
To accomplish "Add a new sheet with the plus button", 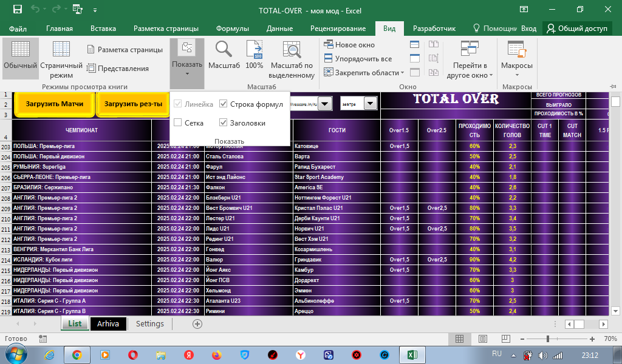I will coord(197,324).
